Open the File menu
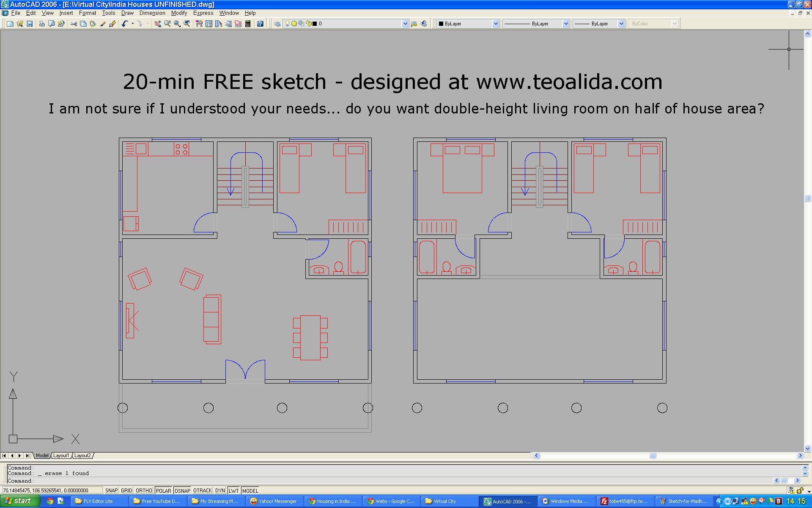 click(x=16, y=13)
